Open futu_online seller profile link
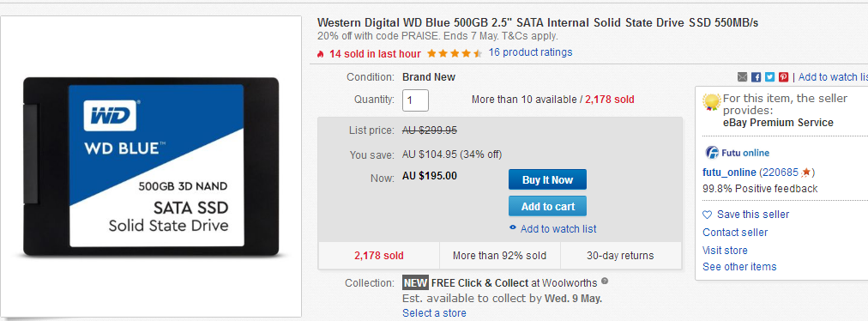 [x=729, y=172]
